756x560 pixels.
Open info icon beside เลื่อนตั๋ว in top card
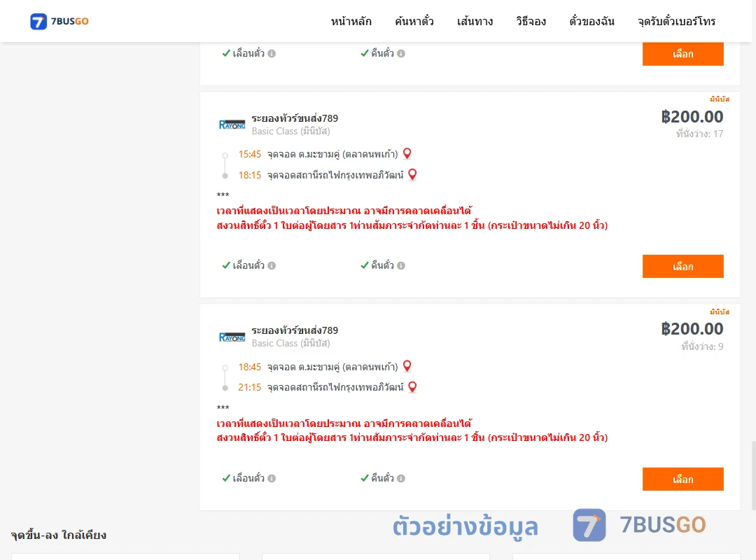pyautogui.click(x=272, y=53)
